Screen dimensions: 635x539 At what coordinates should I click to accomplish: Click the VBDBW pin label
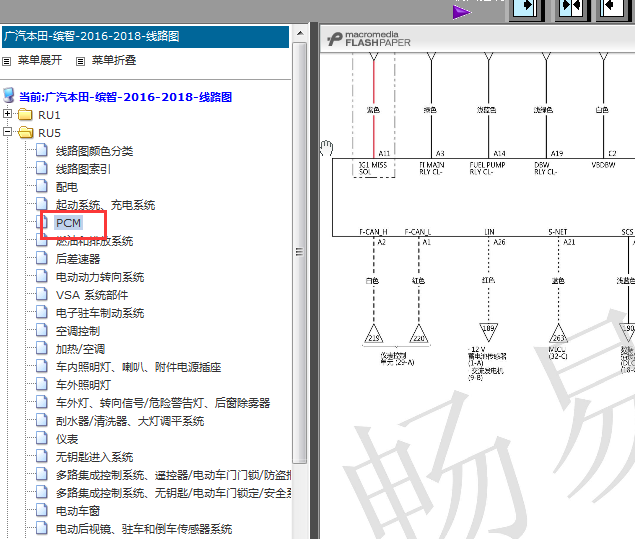(x=603, y=165)
